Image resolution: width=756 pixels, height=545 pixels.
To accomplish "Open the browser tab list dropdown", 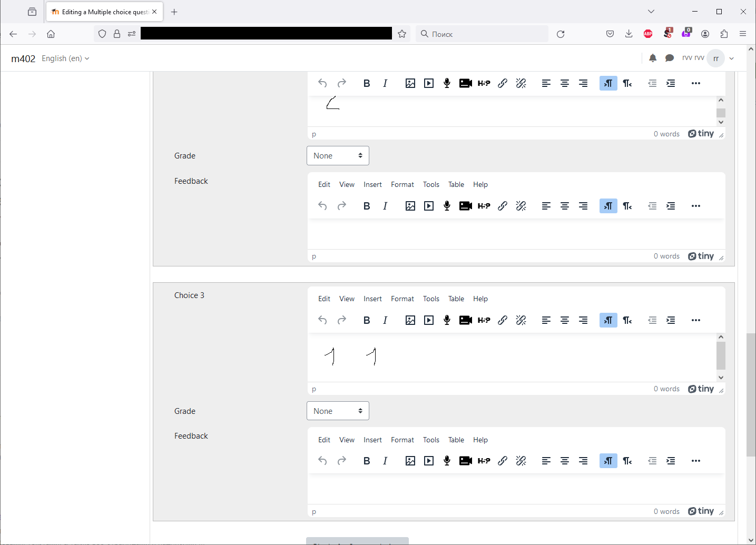I will 651,12.
